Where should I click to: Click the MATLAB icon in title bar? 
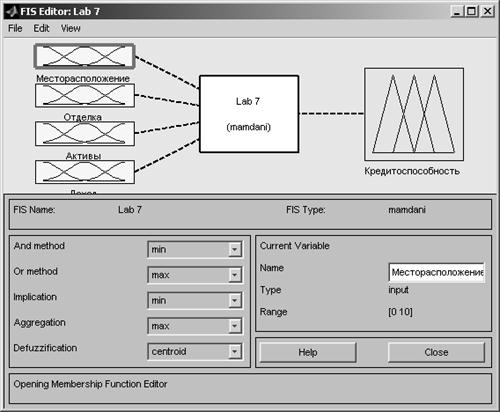coord(11,12)
